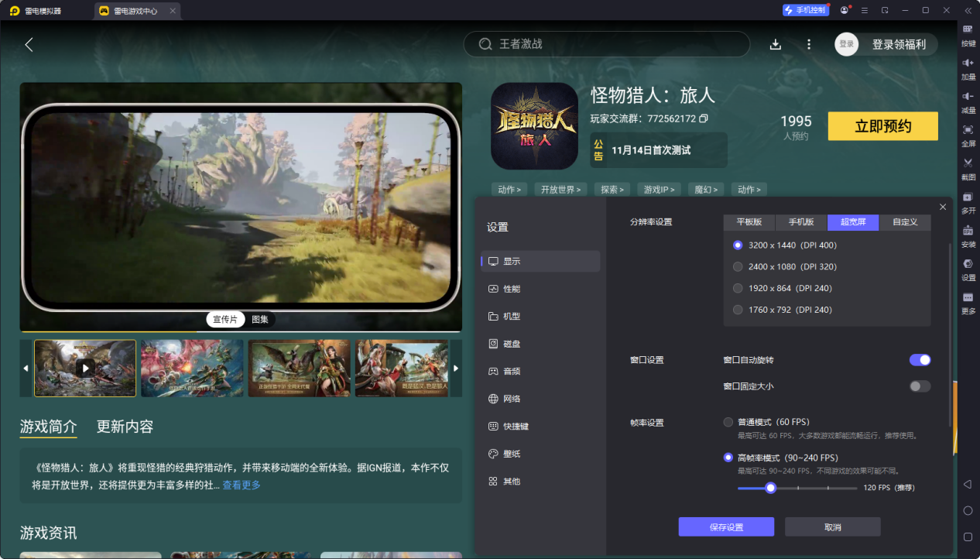
Task: Select 1760 x 792 (DPI 240) resolution
Action: [738, 310]
